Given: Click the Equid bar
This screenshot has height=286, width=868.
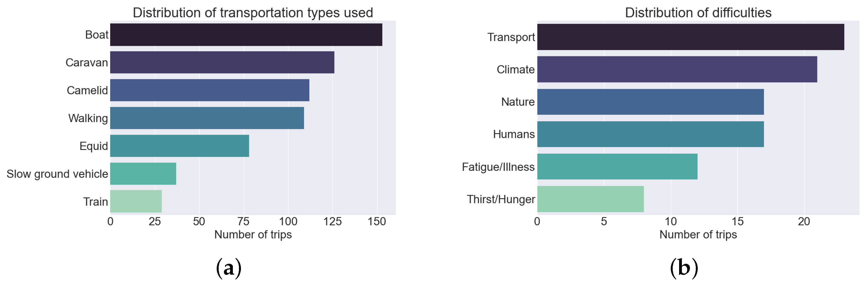Looking at the screenshot, I should tap(180, 146).
